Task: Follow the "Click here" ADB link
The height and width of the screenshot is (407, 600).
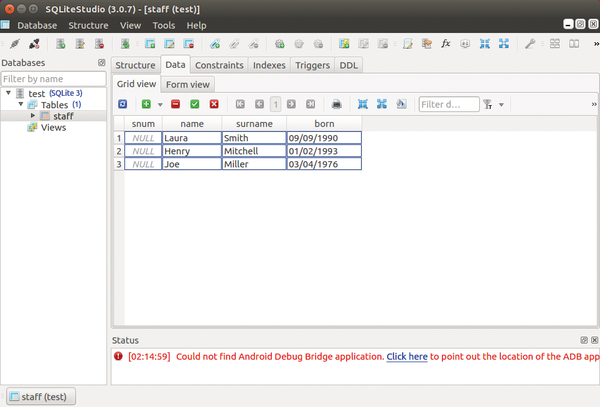Action: click(x=407, y=356)
